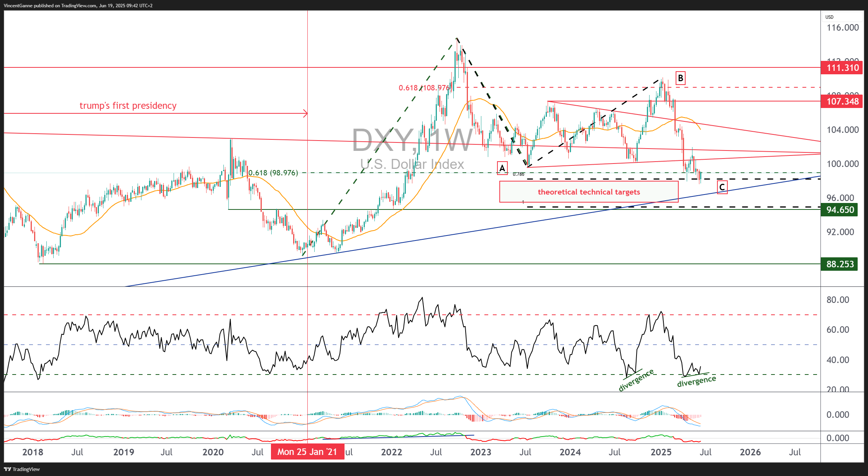Click the '0.618 (98.976)' Fibonacci label
The height and width of the screenshot is (476, 868).
[x=273, y=173]
